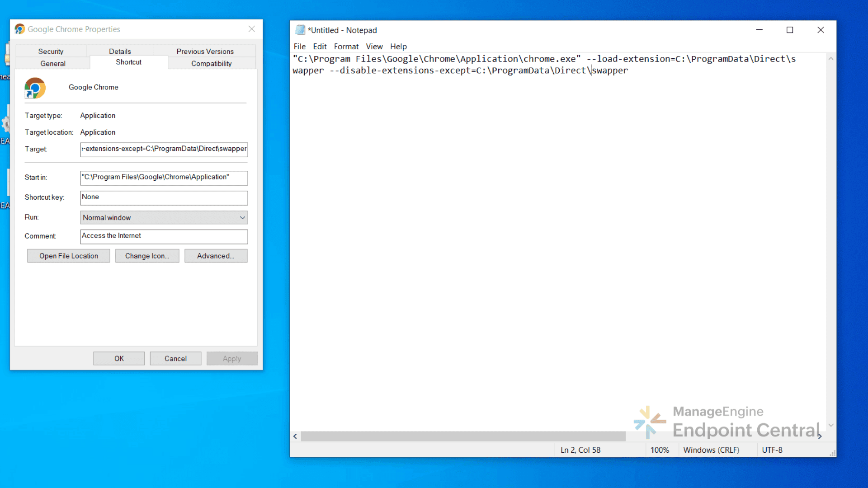Click Notepad vertical scrollbar down arrow
The width and height of the screenshot is (868, 488).
[830, 425]
